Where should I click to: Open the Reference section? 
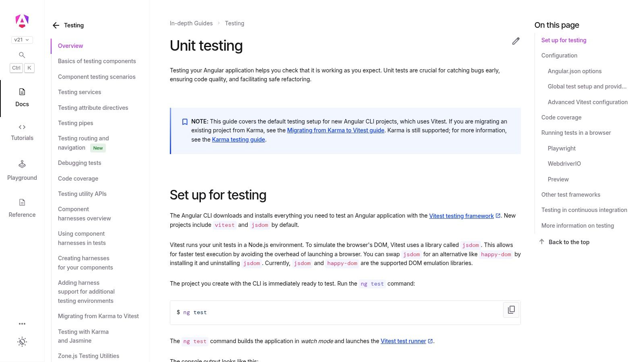tap(22, 207)
